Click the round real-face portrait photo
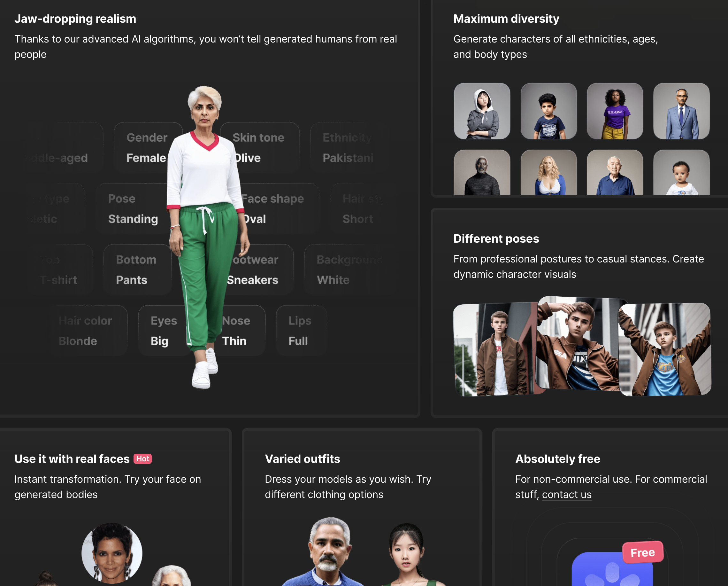The image size is (728, 586). coord(112,553)
